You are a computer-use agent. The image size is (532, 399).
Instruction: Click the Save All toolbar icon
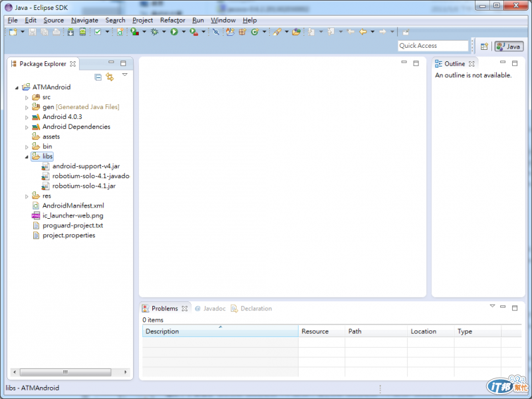pos(45,32)
